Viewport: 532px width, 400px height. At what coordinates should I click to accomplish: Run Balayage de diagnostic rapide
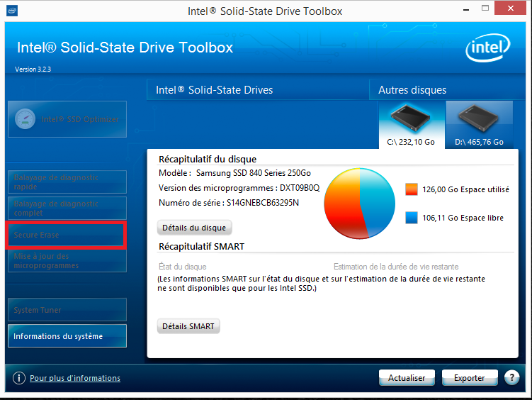67,182
